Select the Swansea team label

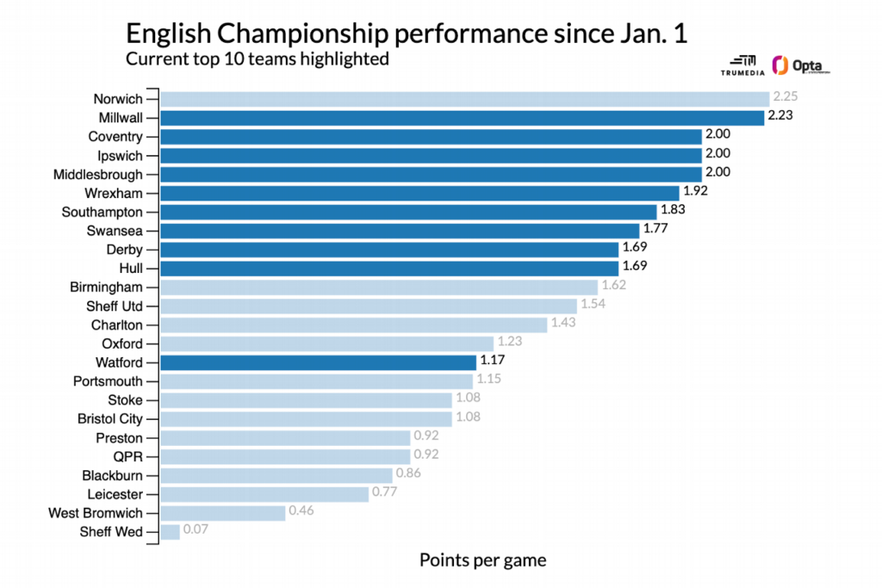pyautogui.click(x=115, y=231)
